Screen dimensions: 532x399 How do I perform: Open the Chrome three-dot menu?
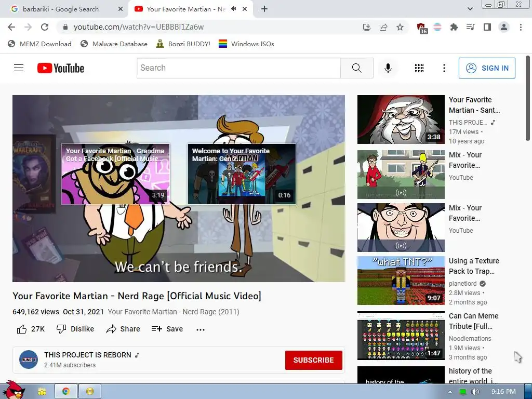click(x=521, y=27)
